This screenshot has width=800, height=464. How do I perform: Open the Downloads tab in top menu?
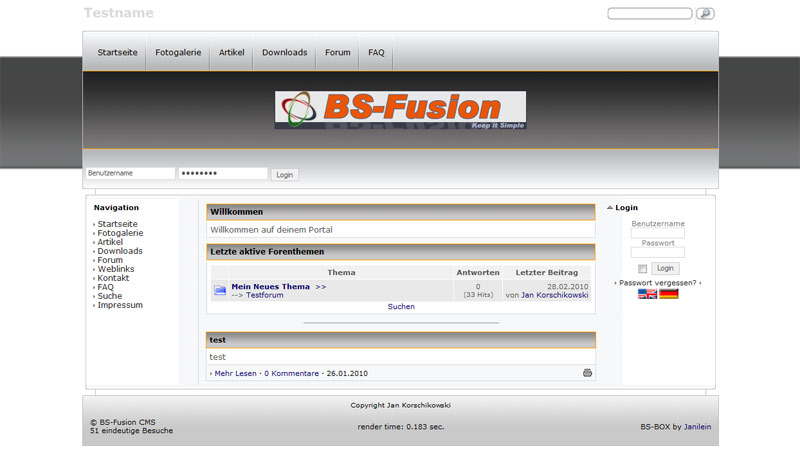pos(284,52)
